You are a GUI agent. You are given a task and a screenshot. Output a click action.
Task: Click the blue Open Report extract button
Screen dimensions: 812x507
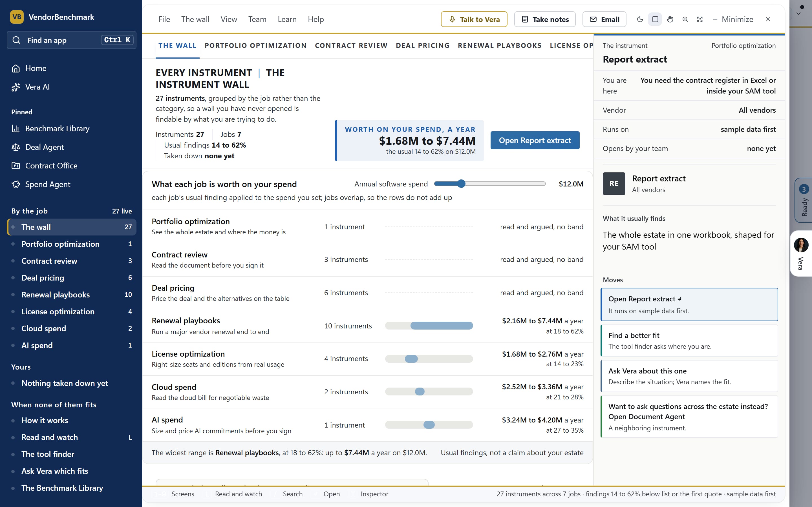(535, 140)
